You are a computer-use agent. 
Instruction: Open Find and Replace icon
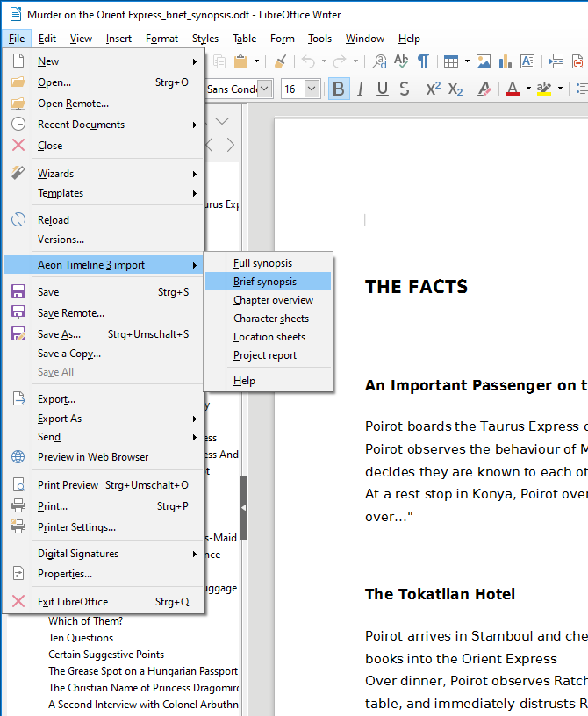379,61
